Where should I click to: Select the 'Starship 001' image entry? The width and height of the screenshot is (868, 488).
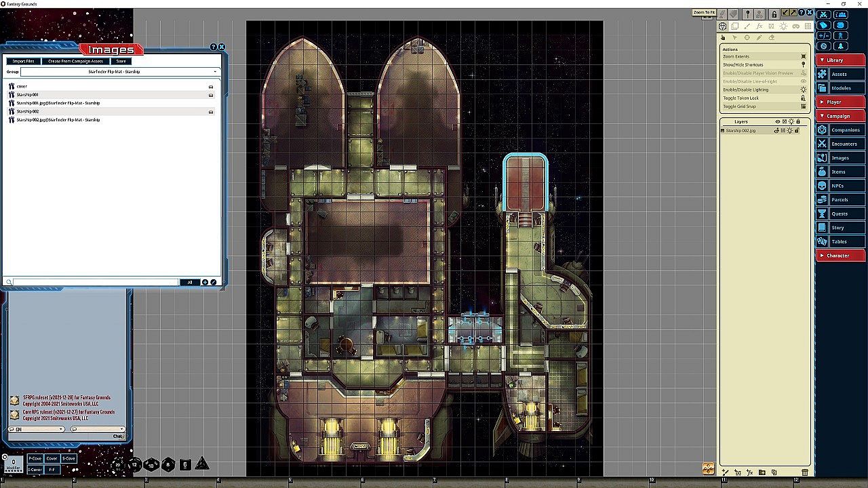[x=111, y=95]
